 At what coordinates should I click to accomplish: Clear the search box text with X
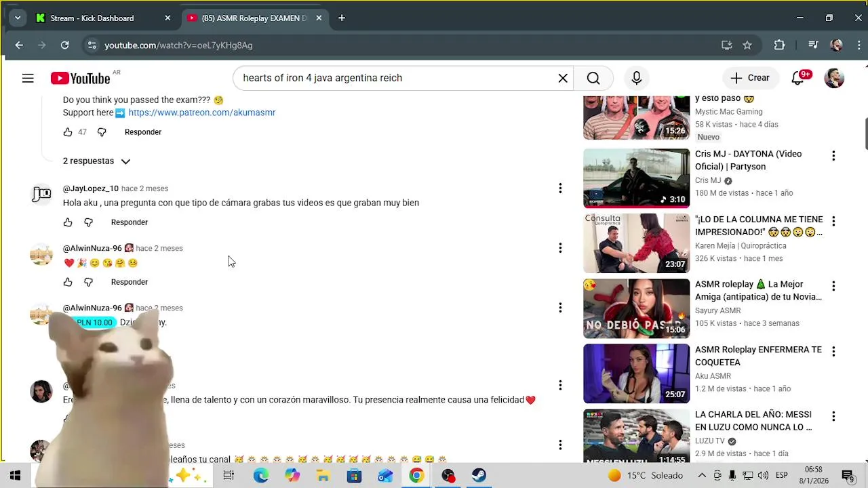coord(563,78)
